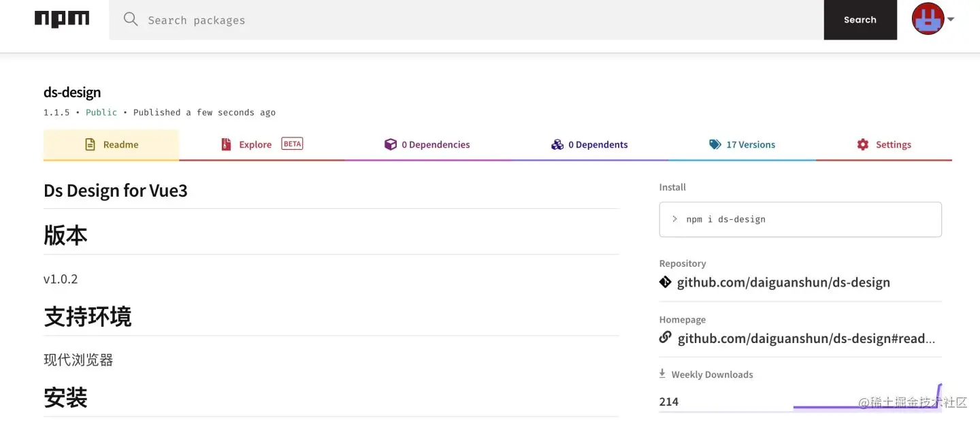The height and width of the screenshot is (422, 980).
Task: Click the homepage chain link icon
Action: (x=666, y=337)
